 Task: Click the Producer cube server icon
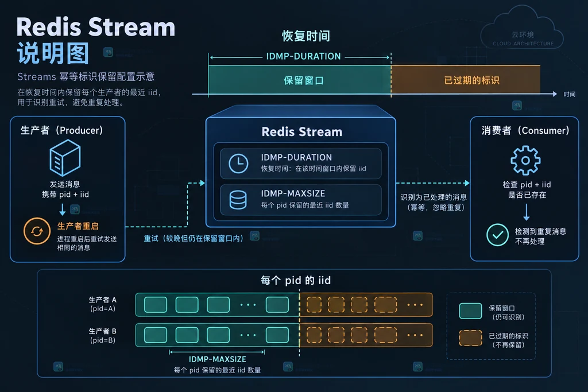[x=65, y=158]
